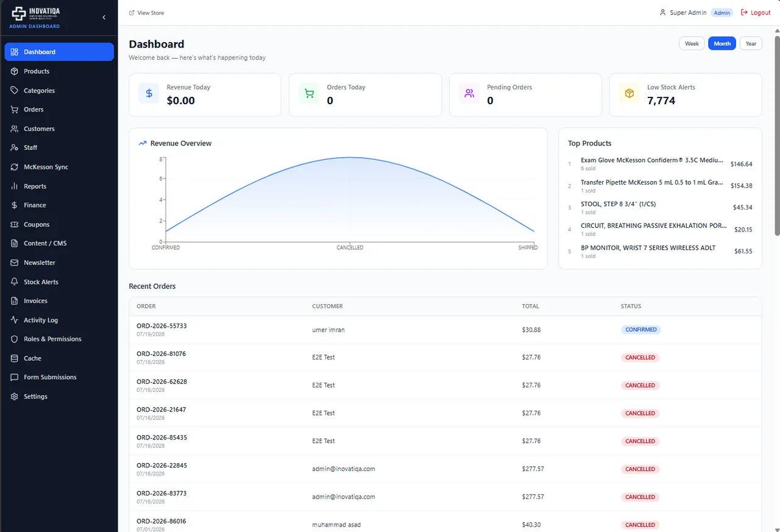Open the Activity Log page
Viewport: 780px width, 532px height.
point(59,320)
